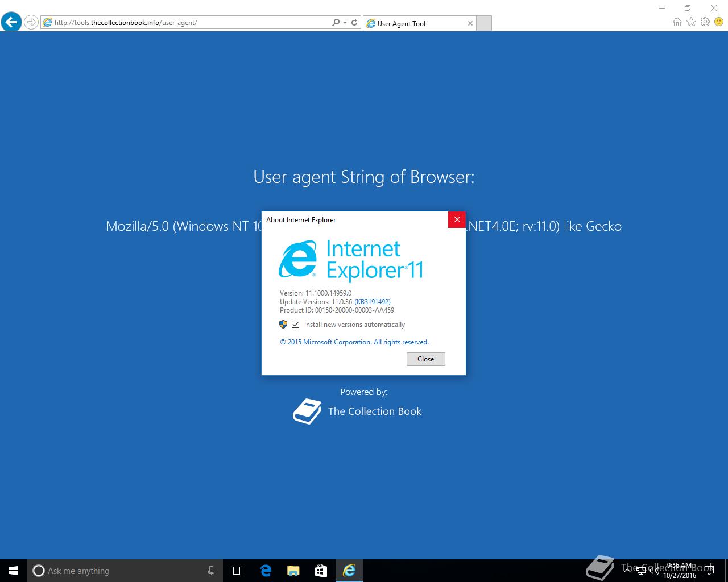Go back with the browser Back arrow
Viewport: 728px width, 582px height.
click(x=11, y=22)
